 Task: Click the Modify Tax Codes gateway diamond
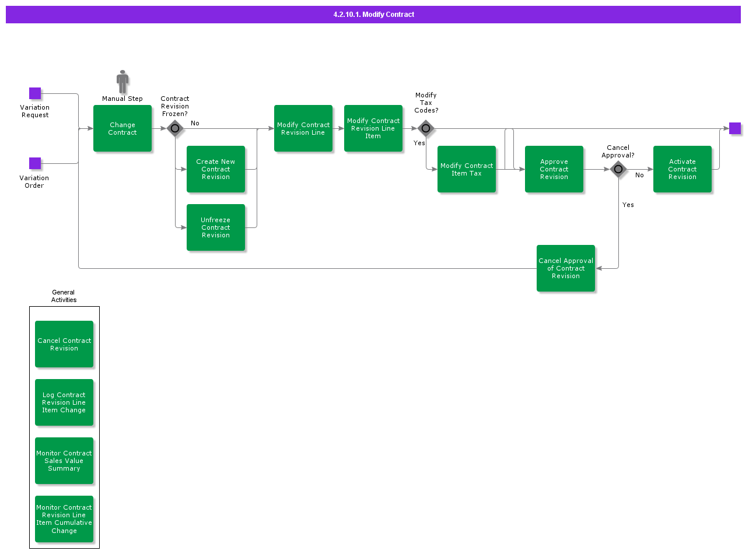(x=426, y=128)
